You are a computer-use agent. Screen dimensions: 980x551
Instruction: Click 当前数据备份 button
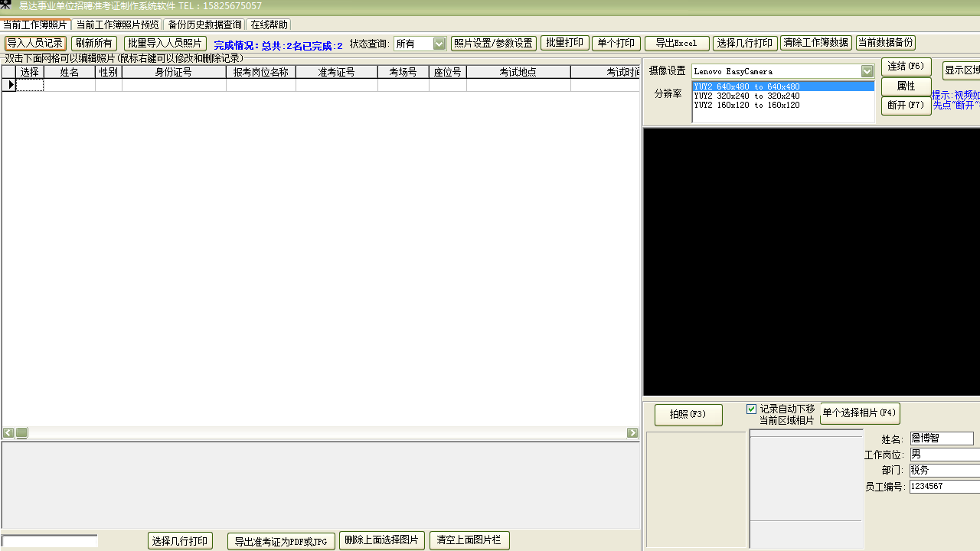click(885, 43)
